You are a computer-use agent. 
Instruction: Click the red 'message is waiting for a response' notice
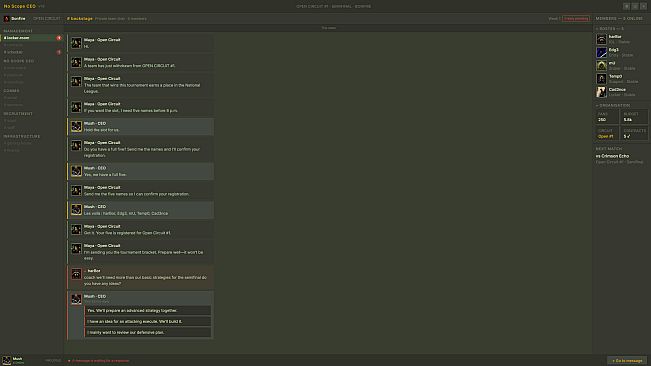(99, 361)
